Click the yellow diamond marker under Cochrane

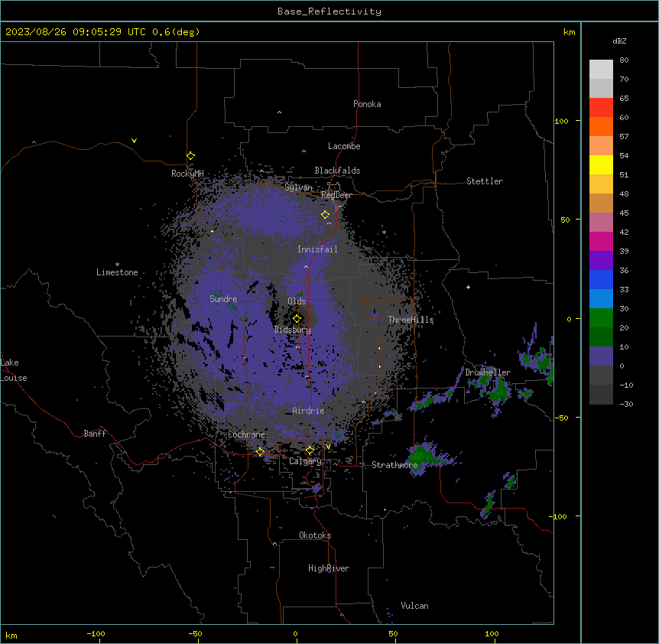(x=260, y=451)
